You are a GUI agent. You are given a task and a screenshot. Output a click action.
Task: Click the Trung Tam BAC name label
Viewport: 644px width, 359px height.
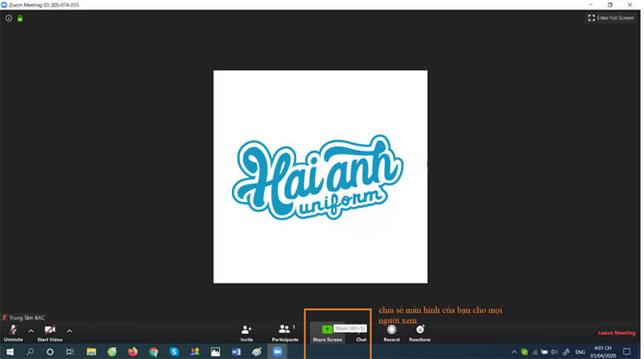23,317
